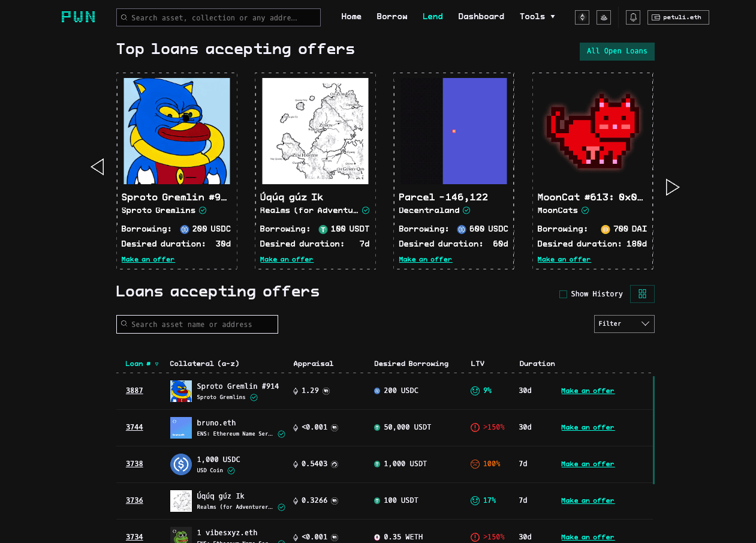The width and height of the screenshot is (756, 543).
Task: Click the icon between Ethereum and bell
Action: [x=603, y=17]
